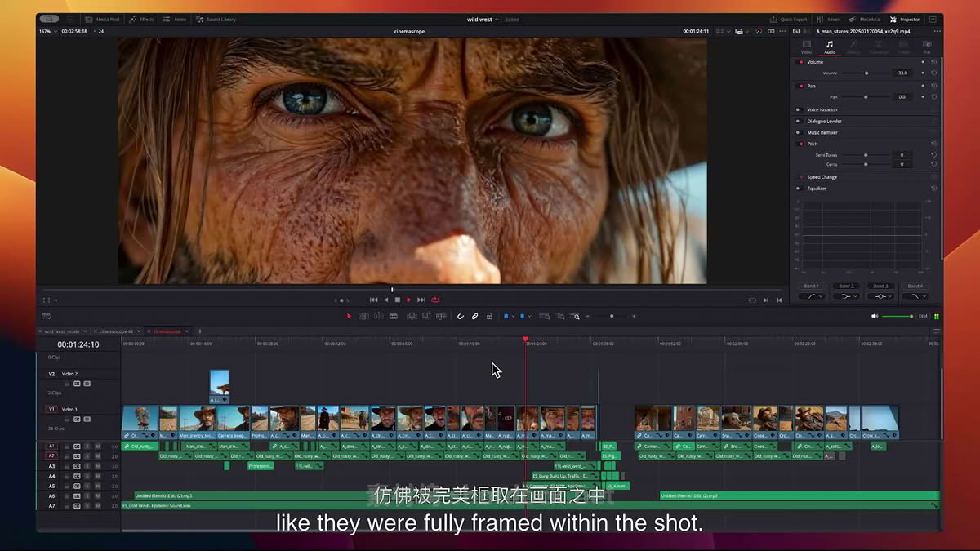This screenshot has height=551, width=980.
Task: Open the Mixer panel
Action: [828, 19]
